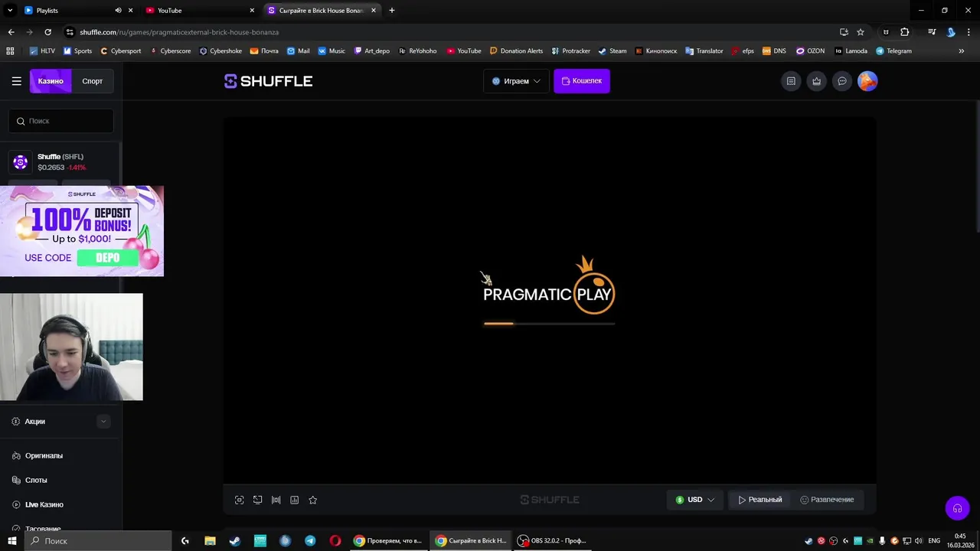Reload the current page
This screenshot has height=551, width=980.
(47, 32)
